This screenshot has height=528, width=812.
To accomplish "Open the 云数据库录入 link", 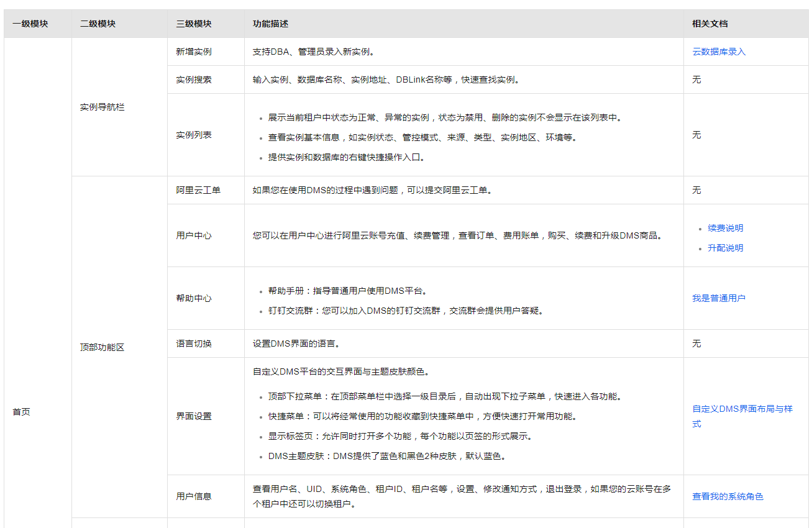I will (719, 52).
